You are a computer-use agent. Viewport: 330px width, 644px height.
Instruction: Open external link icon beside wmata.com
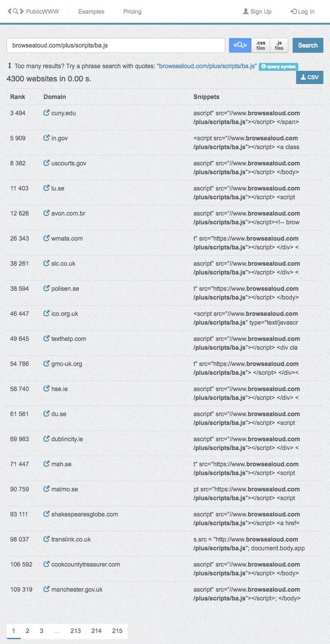coord(46,238)
